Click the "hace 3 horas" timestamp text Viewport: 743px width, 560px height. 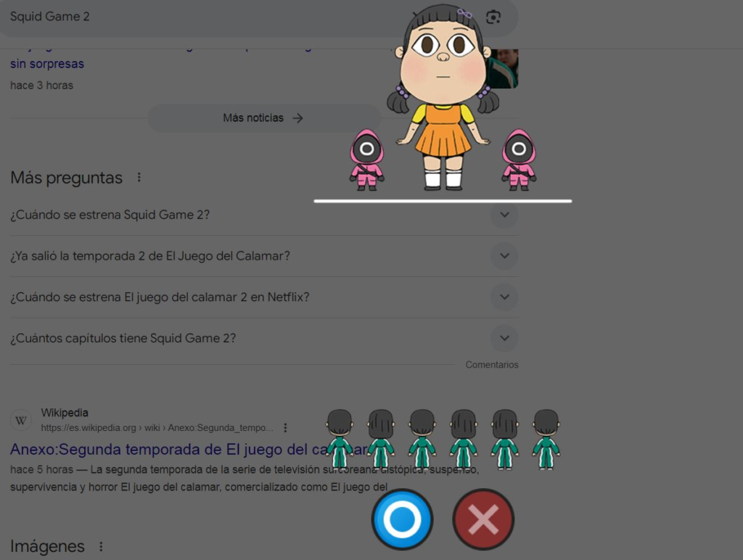(41, 86)
